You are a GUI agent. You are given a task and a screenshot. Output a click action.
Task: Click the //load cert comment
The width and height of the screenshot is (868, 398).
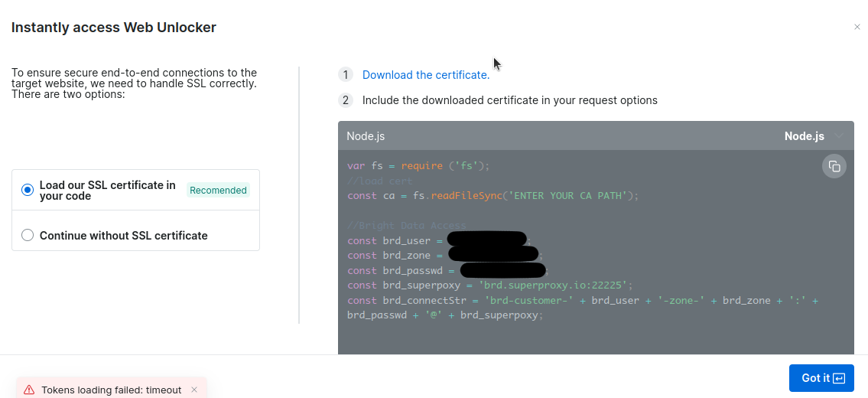tap(380, 181)
